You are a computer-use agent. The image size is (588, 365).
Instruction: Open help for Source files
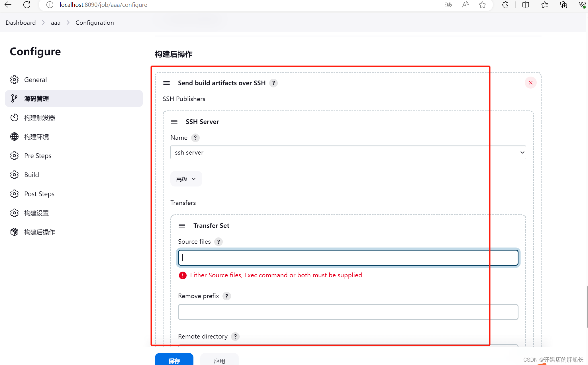(219, 242)
